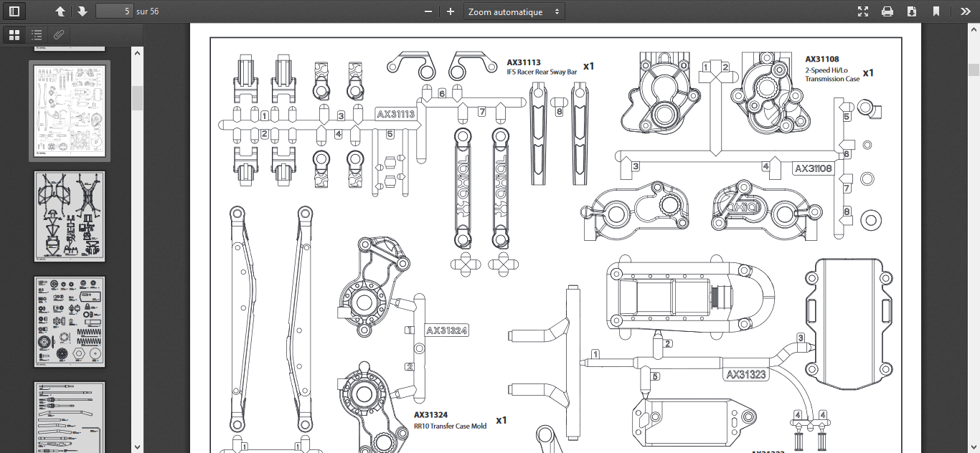Viewport: 980px width, 453px height.
Task: Toggle the sidebar panel button
Action: [x=14, y=11]
